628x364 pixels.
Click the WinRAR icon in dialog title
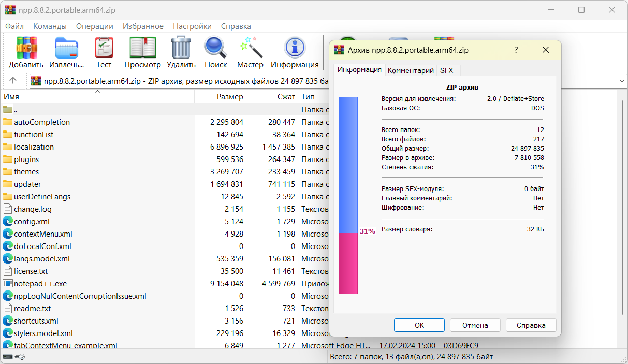point(340,50)
